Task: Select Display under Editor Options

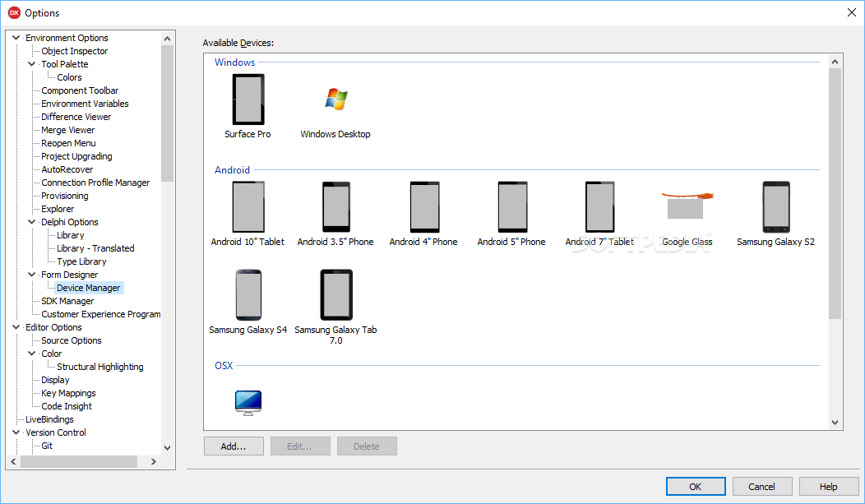Action: tap(55, 380)
